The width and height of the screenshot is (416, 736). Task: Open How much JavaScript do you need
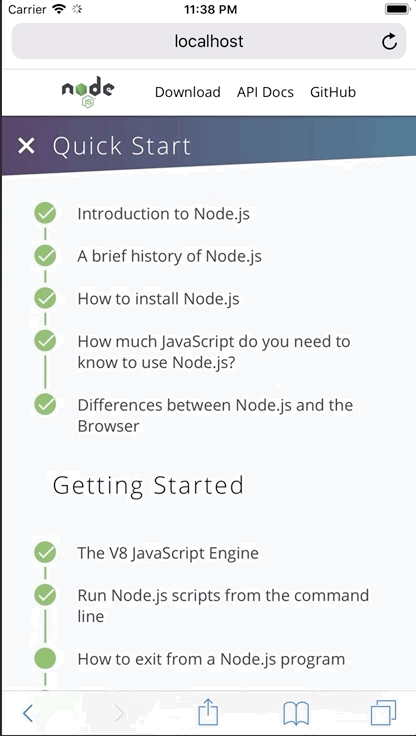coord(214,352)
